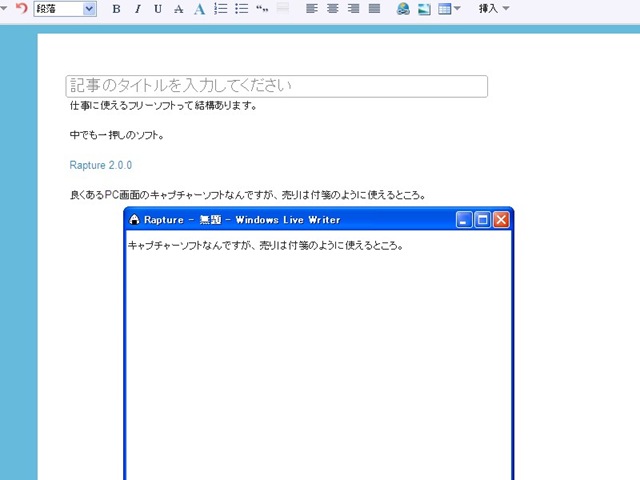640x480 pixels.
Task: Toggle Underline formatting
Action: (158, 9)
